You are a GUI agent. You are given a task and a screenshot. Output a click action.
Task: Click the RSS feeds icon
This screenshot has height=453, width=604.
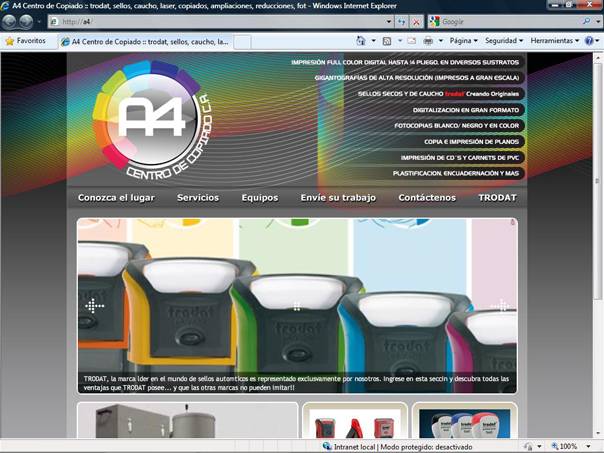tap(387, 41)
